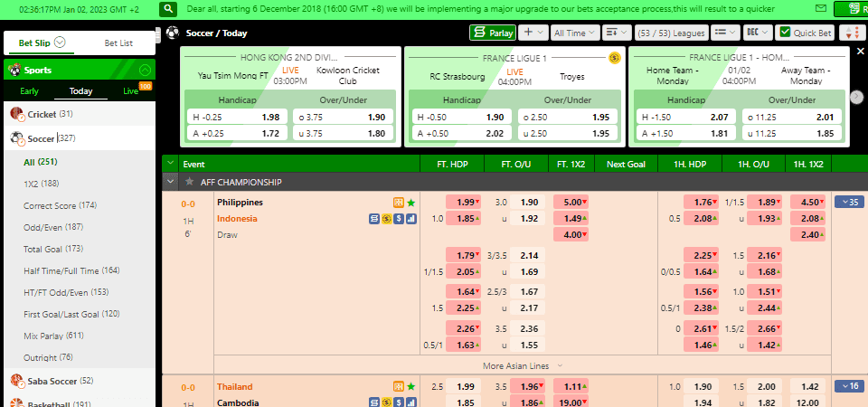Open the statistics bar chart on the Cambodia row

coord(410,402)
